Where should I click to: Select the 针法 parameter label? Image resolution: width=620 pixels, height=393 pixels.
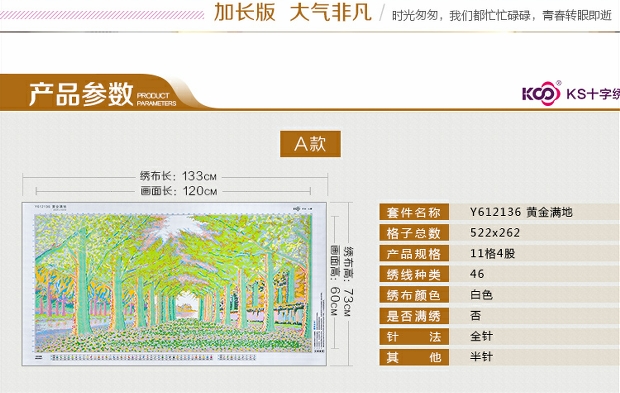[x=414, y=337]
